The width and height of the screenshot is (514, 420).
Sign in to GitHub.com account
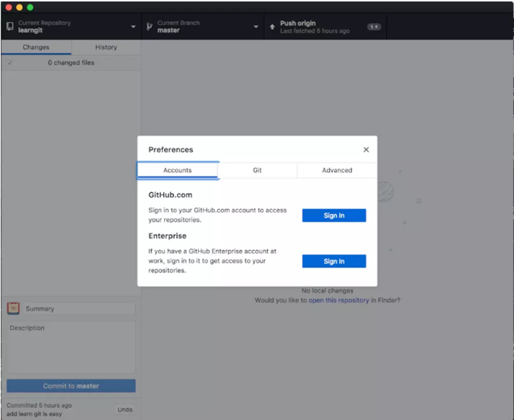(334, 216)
